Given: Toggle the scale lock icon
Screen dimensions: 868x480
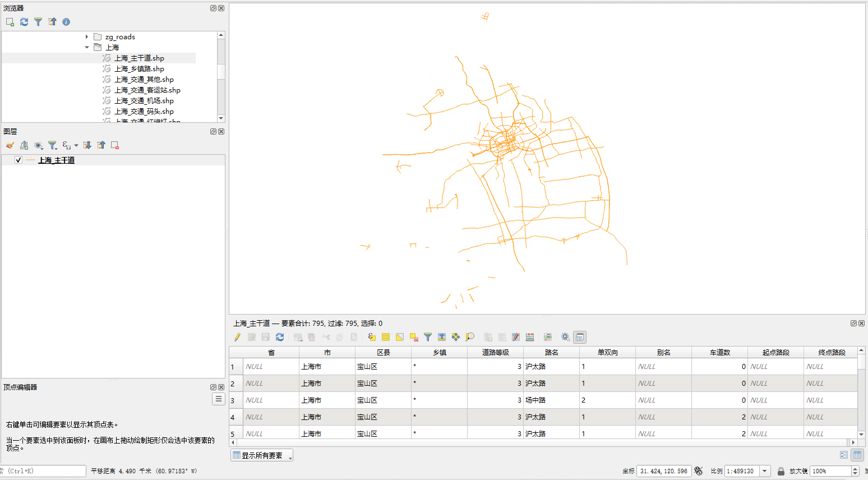Looking at the screenshot, I should coord(781,471).
